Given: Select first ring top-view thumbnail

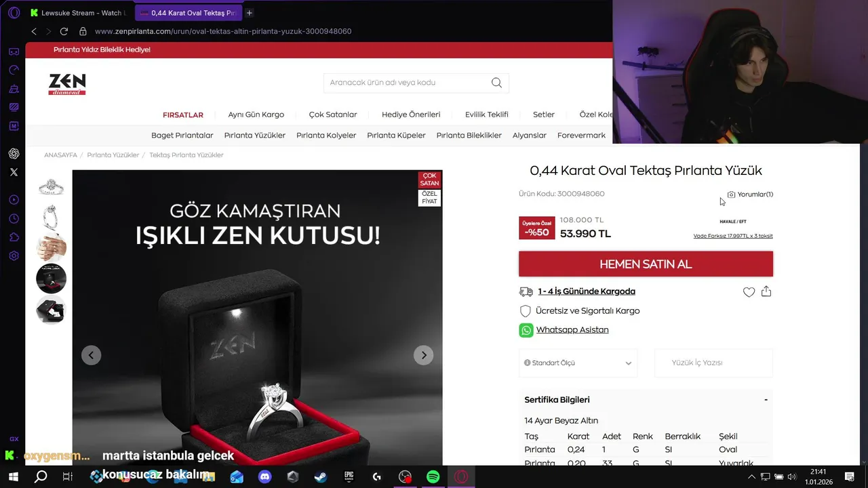Looking at the screenshot, I should (51, 186).
